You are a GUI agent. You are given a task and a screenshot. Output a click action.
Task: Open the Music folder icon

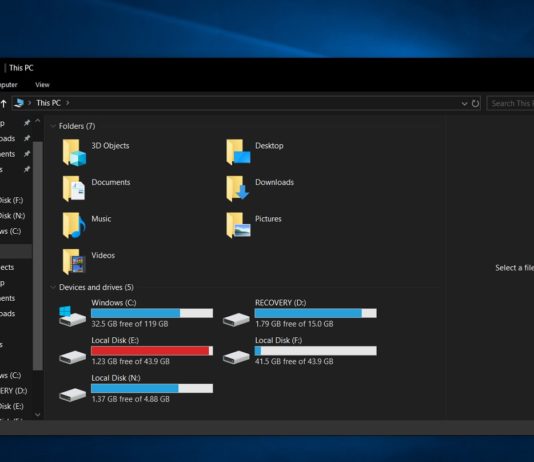point(74,225)
